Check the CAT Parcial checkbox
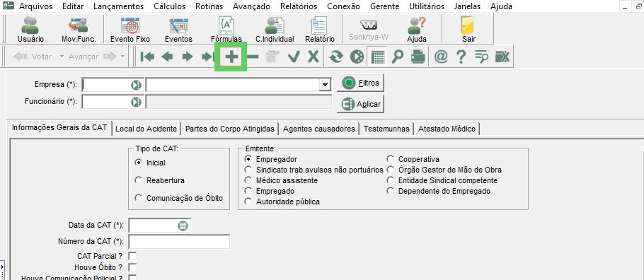The height and width of the screenshot is (280, 644). pos(132,256)
